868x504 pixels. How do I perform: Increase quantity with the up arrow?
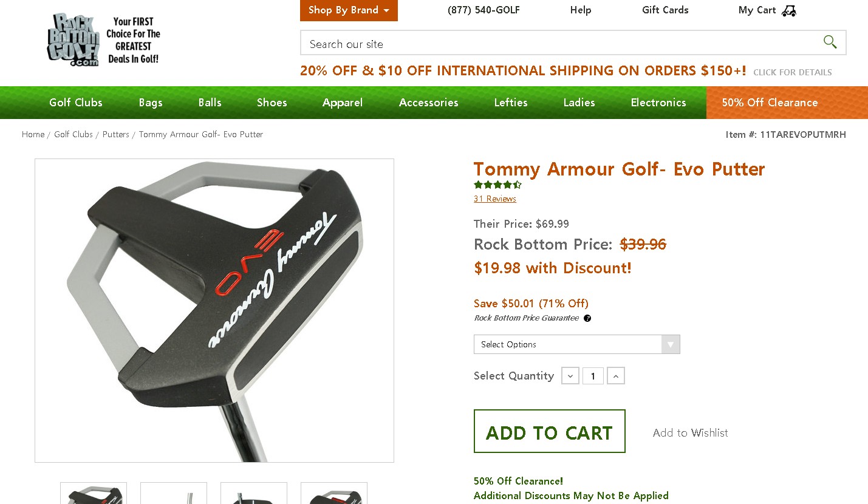(x=616, y=376)
